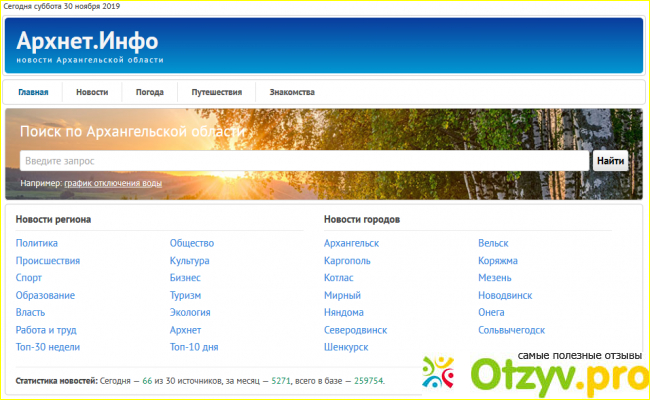Open the Главная menu tab

(33, 92)
